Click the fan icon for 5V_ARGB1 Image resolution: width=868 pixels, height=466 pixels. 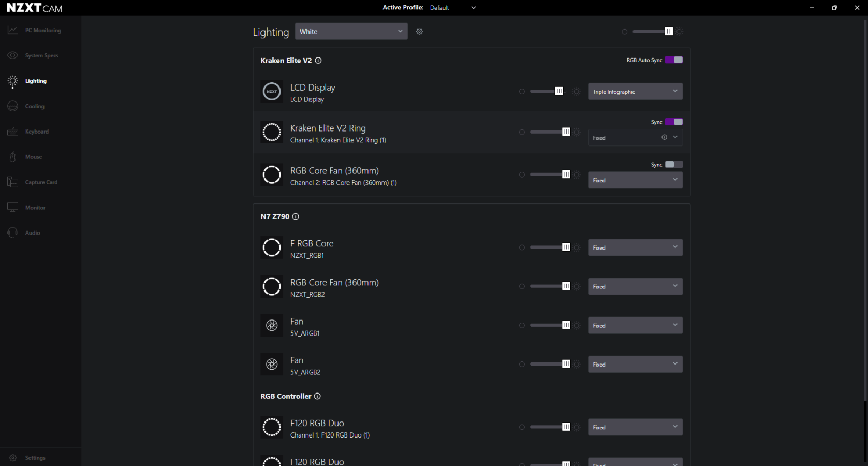[272, 326]
